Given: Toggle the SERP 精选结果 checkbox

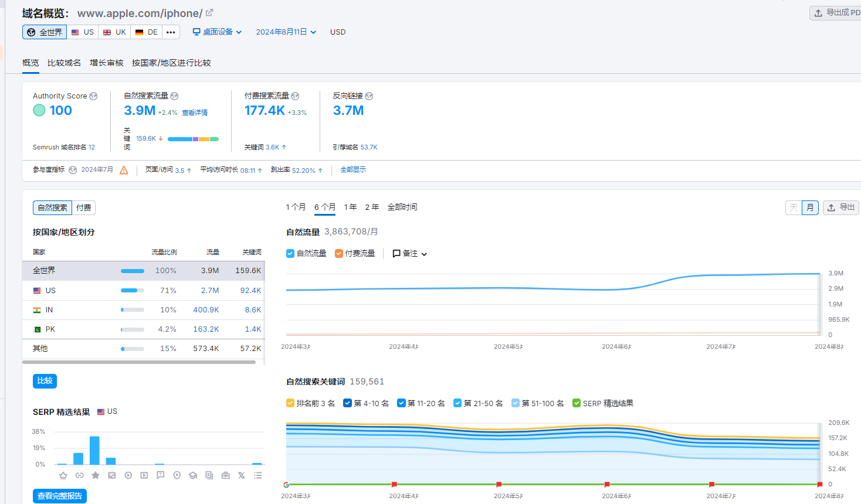Looking at the screenshot, I should (x=577, y=403).
